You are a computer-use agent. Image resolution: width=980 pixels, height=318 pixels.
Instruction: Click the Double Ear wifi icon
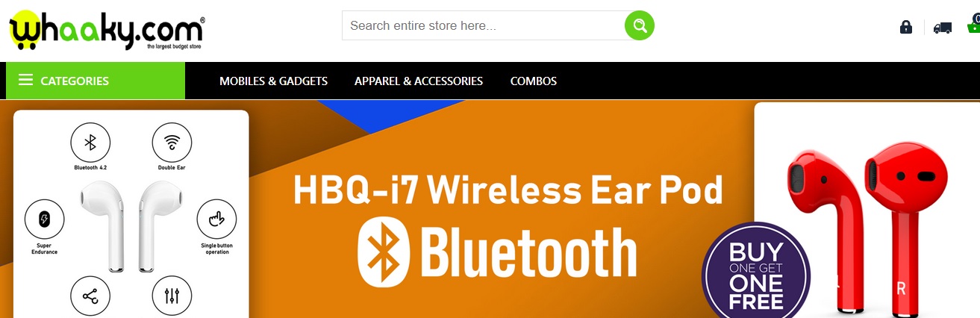point(172,143)
